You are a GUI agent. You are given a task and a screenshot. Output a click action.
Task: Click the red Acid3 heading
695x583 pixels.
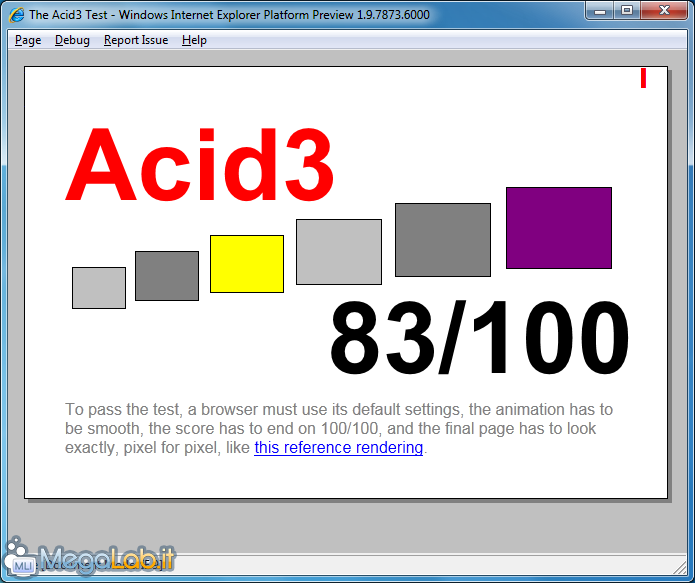tap(199, 164)
